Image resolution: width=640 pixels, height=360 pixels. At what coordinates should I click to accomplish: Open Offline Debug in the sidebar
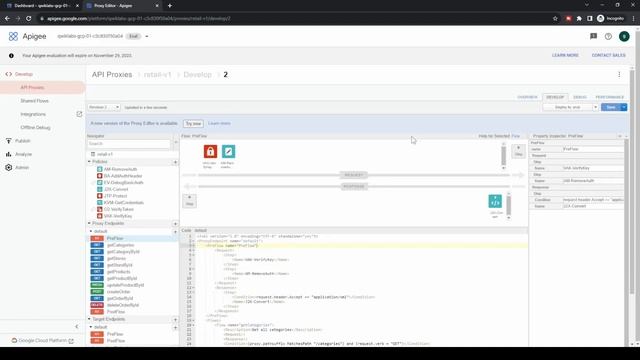tap(36, 128)
